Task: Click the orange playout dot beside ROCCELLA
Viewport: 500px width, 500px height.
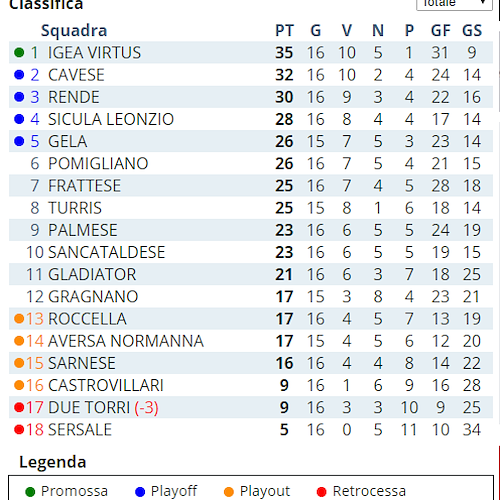Action: coord(19,318)
